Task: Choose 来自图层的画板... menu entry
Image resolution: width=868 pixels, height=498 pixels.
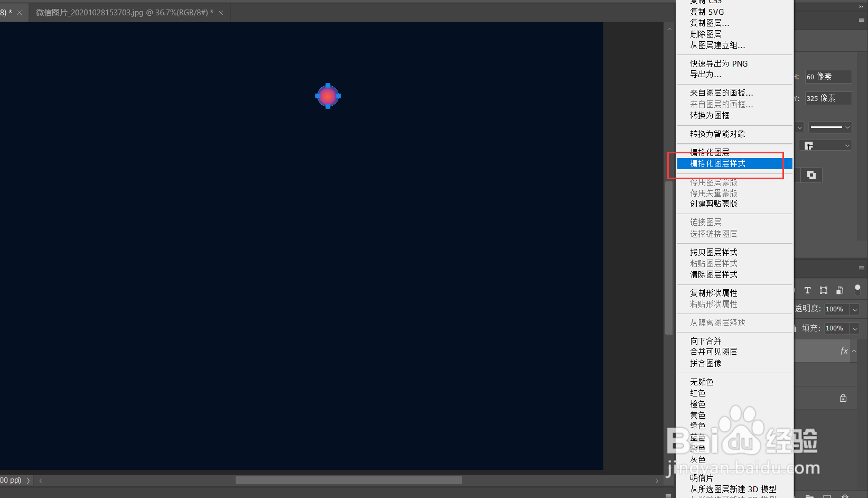Action: click(722, 93)
